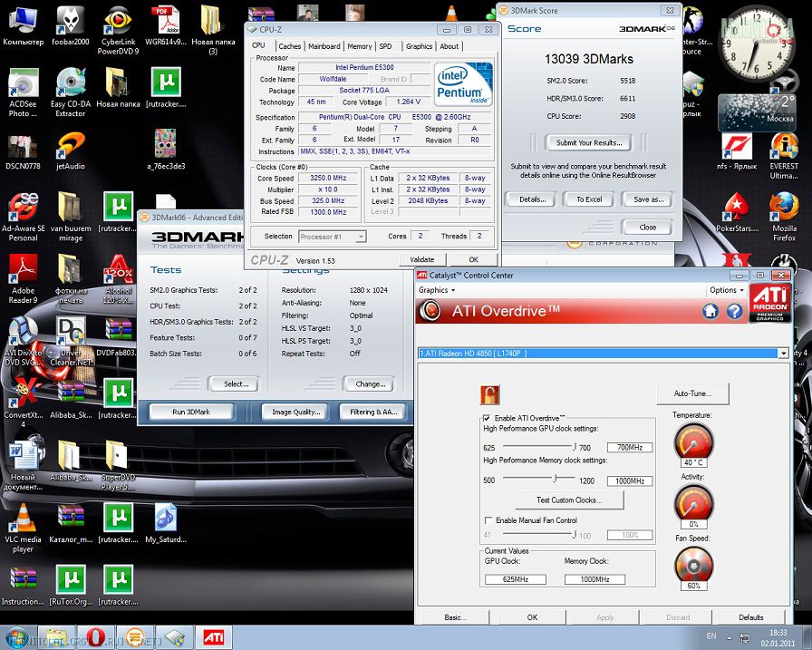Image resolution: width=812 pixels, height=650 pixels.
Task: Show hidden icons in the system tray
Action: pos(729,637)
